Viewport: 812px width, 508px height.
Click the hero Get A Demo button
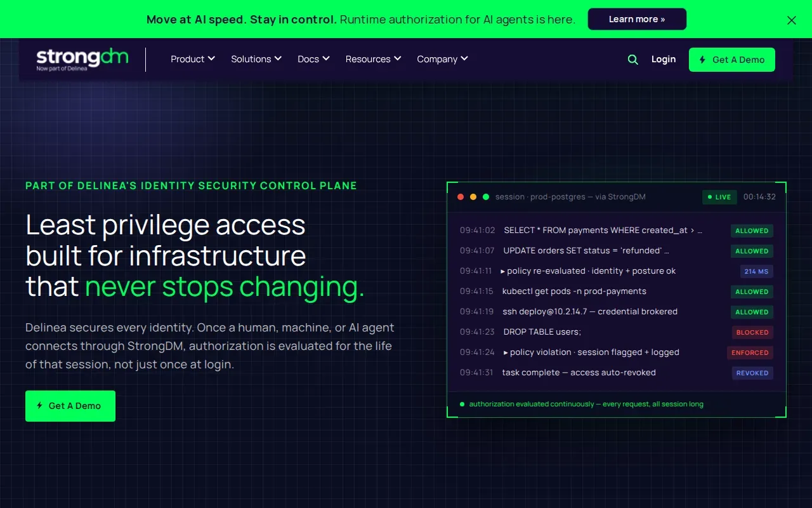click(x=70, y=406)
